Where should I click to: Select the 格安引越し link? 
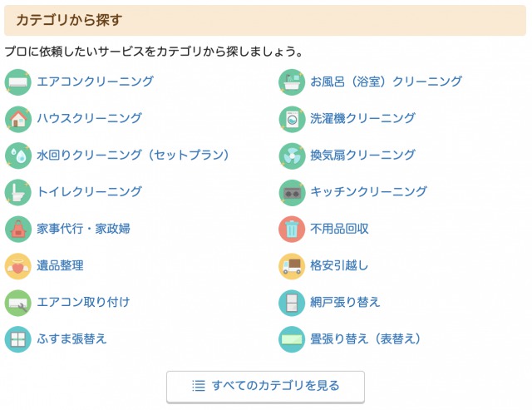(339, 265)
